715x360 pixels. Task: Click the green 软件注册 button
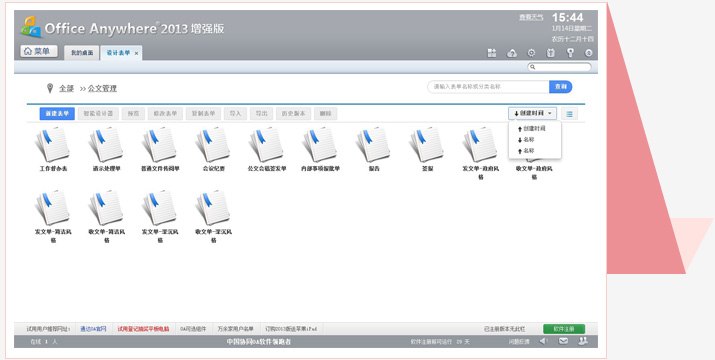click(x=564, y=329)
